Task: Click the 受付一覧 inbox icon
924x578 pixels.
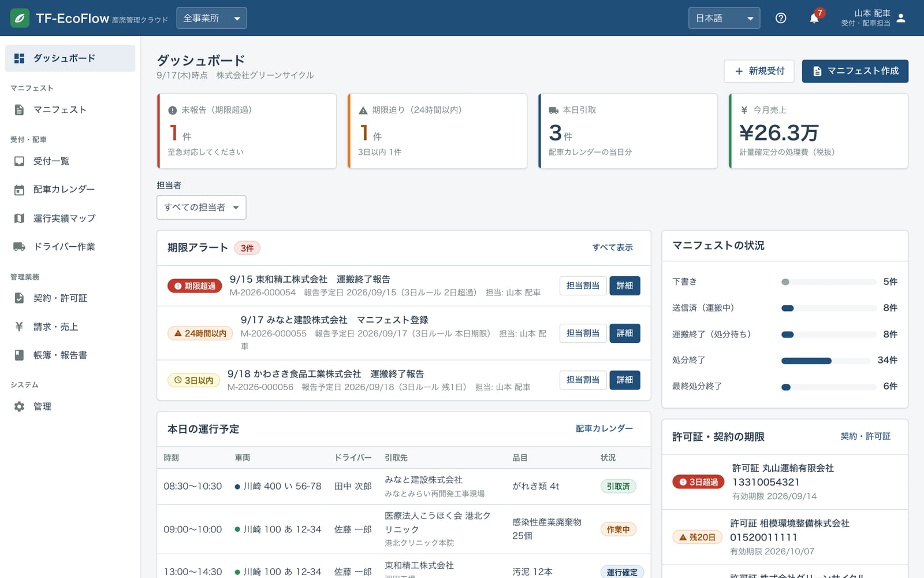Action: (x=19, y=161)
